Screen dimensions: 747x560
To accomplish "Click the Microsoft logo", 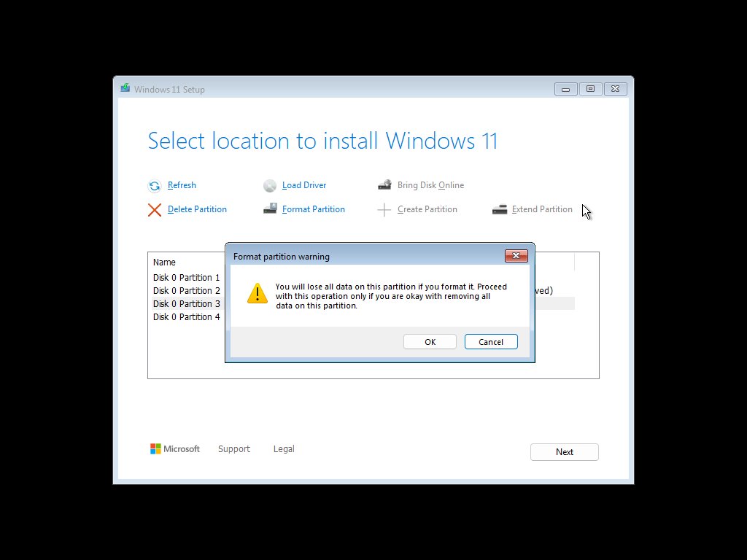I will coord(175,448).
